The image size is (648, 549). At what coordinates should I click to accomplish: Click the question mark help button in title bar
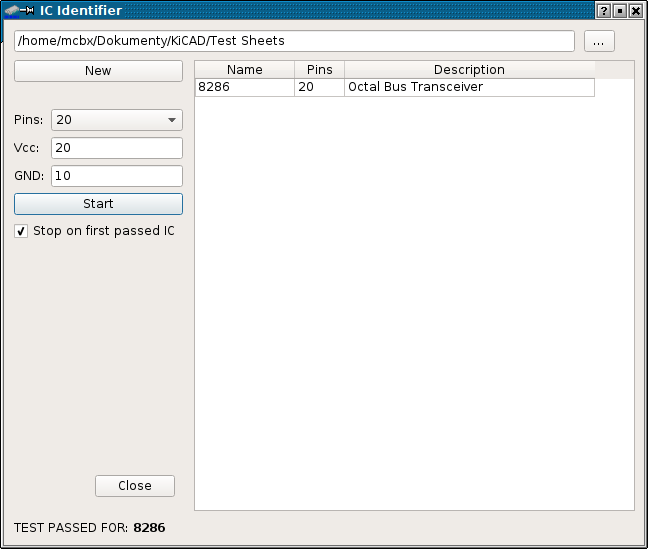coord(603,11)
